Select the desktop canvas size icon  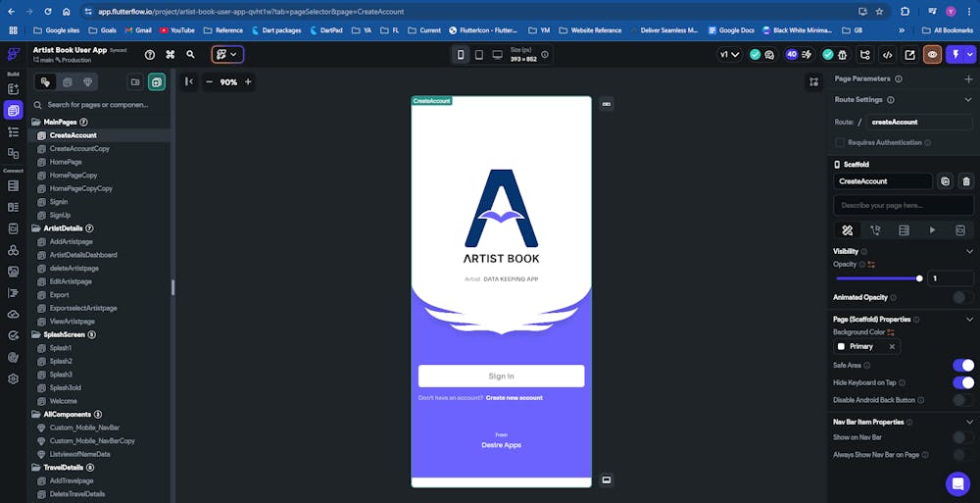(x=498, y=55)
